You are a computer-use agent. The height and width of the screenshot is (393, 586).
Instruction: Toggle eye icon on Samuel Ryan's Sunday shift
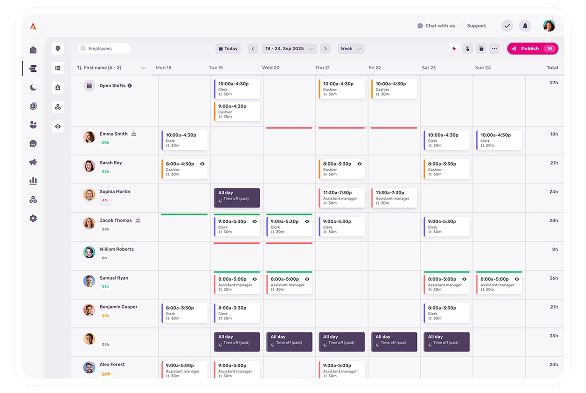[517, 279]
